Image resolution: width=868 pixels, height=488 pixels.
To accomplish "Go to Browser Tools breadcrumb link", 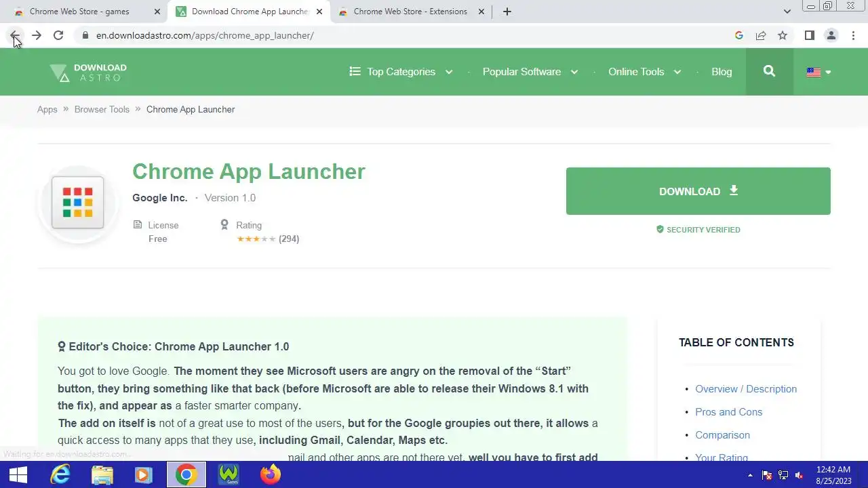I will (102, 109).
